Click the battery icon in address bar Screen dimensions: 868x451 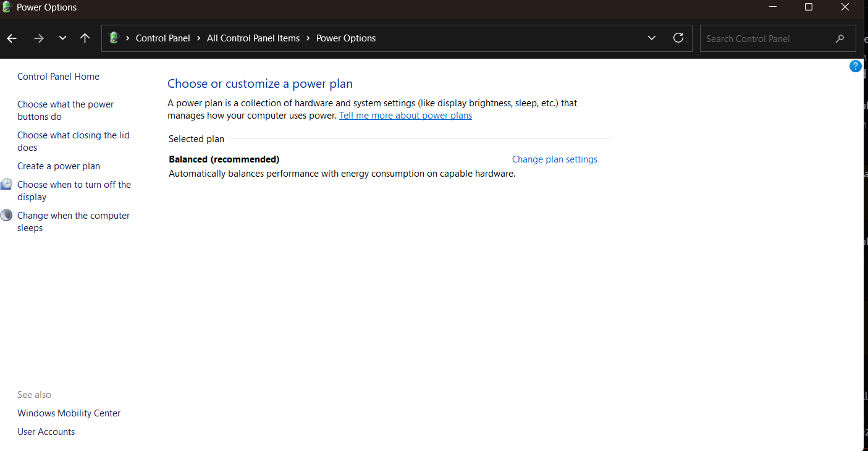coord(114,38)
